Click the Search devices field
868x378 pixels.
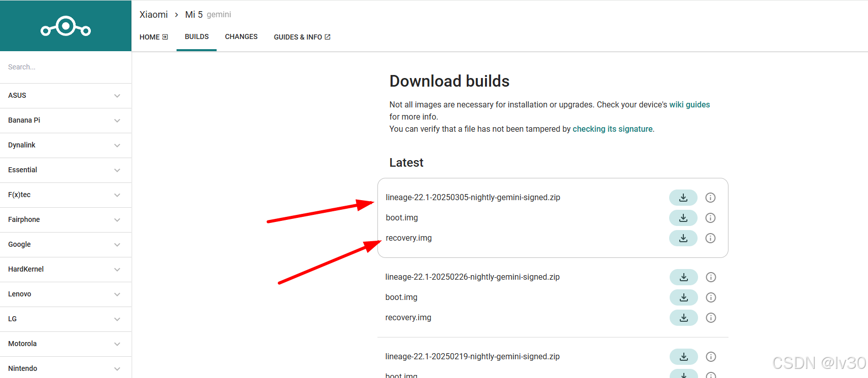[66, 67]
